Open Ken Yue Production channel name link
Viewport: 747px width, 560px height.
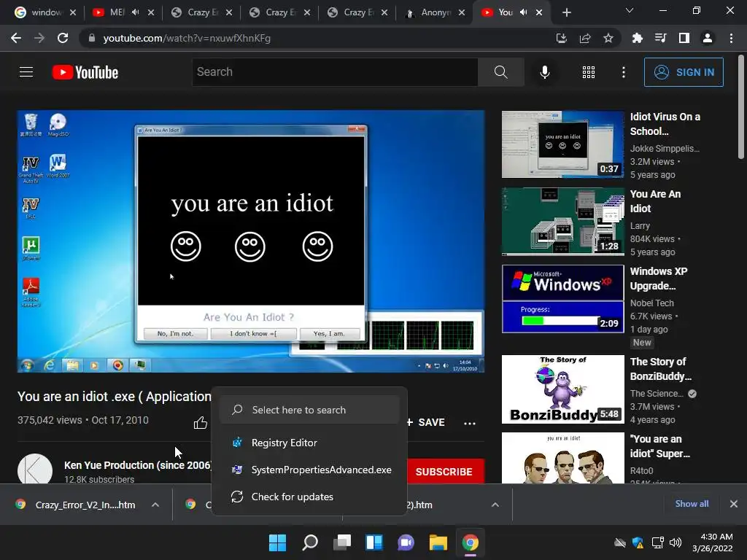point(138,465)
